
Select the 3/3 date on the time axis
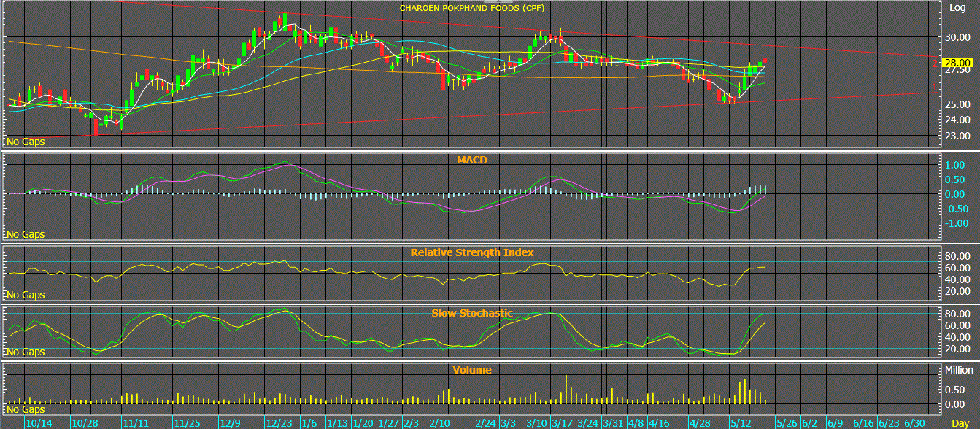point(509,423)
